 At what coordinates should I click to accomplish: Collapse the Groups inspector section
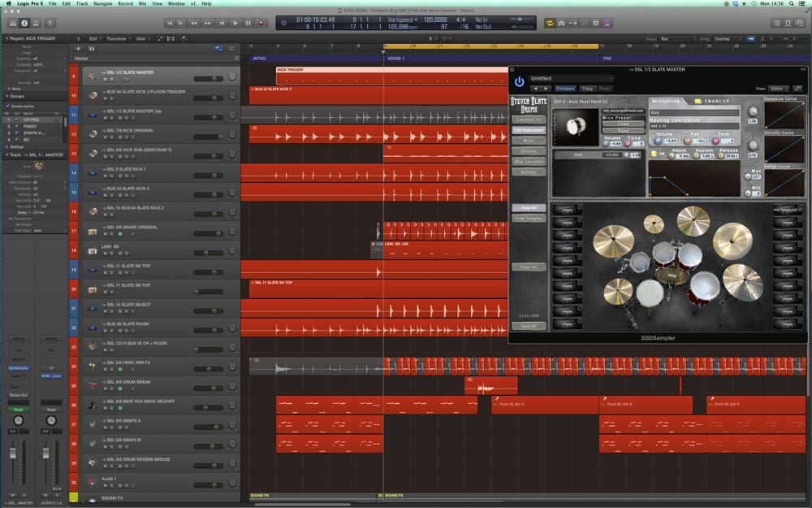tap(6, 96)
